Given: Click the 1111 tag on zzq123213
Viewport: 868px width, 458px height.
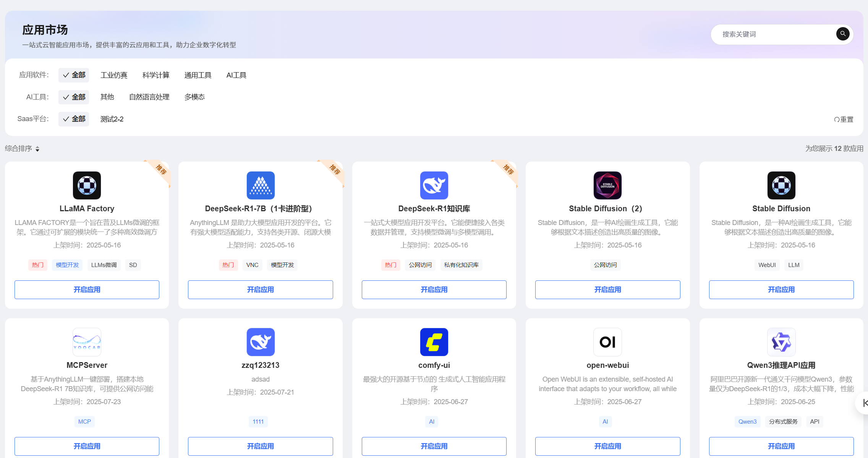Looking at the screenshot, I should point(258,422).
